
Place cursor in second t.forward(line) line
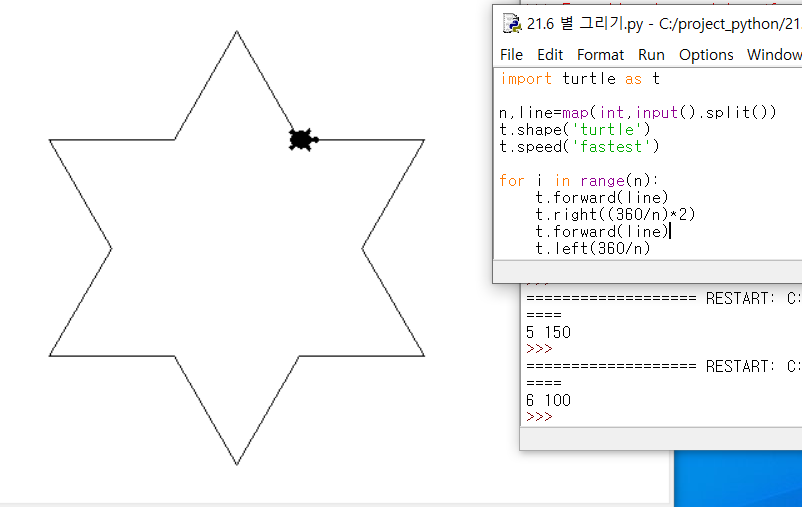tap(602, 232)
